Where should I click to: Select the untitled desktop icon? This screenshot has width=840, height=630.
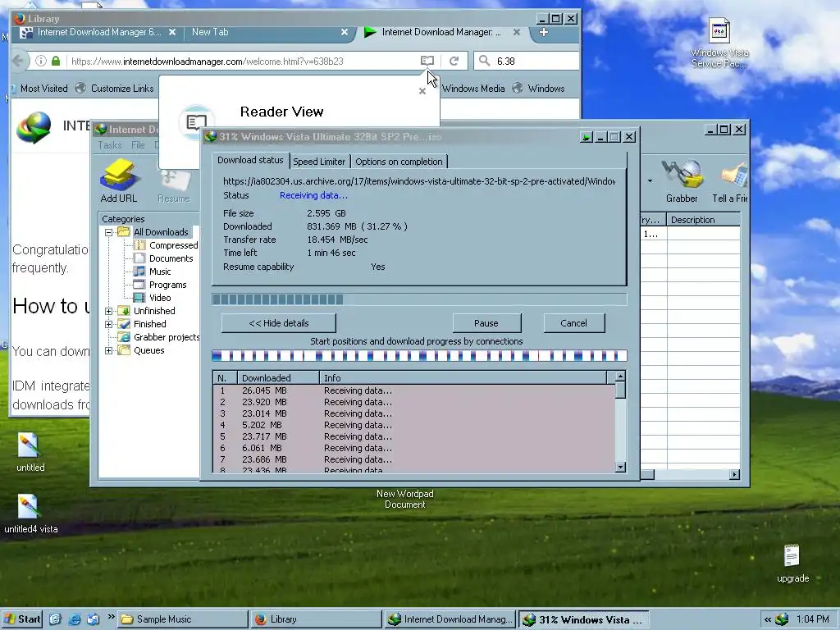click(x=30, y=453)
